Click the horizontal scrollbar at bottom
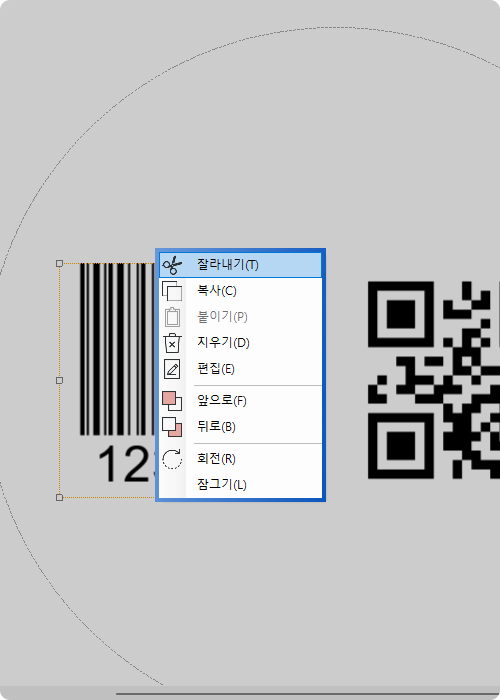 (308, 694)
